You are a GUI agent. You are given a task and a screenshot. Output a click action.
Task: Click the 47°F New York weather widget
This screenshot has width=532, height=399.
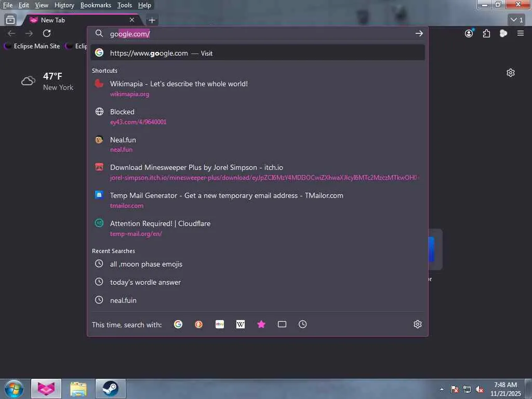(47, 81)
